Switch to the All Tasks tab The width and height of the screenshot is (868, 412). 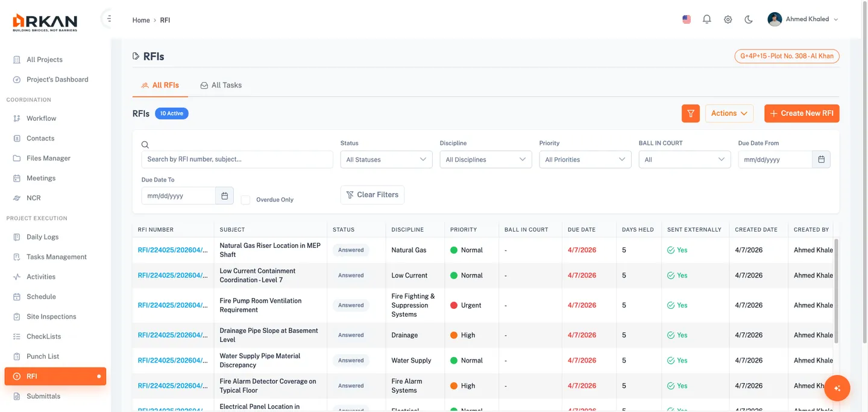(x=221, y=85)
